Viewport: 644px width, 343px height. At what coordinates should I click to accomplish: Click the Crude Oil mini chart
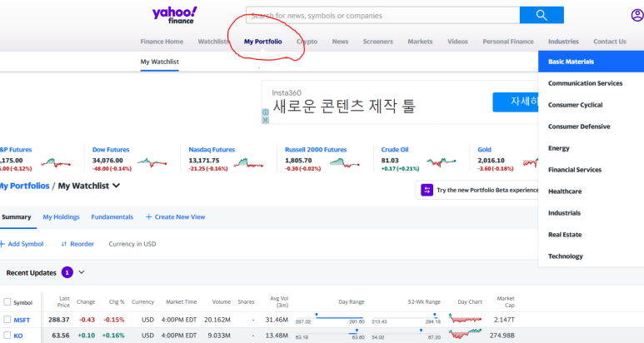(441, 162)
